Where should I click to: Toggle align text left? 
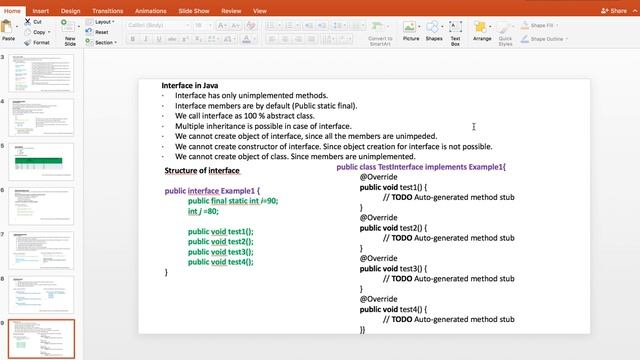tap(272, 39)
